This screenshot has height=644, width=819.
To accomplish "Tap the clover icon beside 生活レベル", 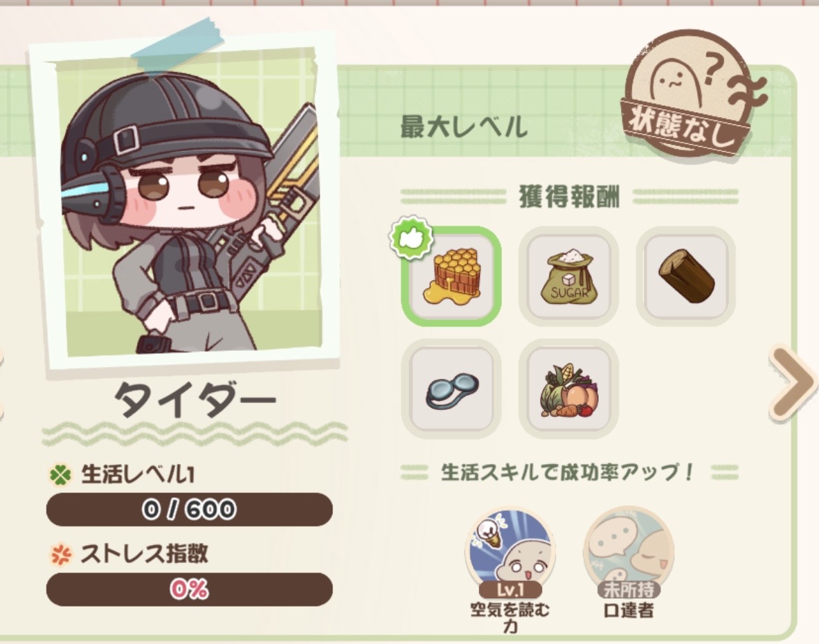I will click(61, 475).
